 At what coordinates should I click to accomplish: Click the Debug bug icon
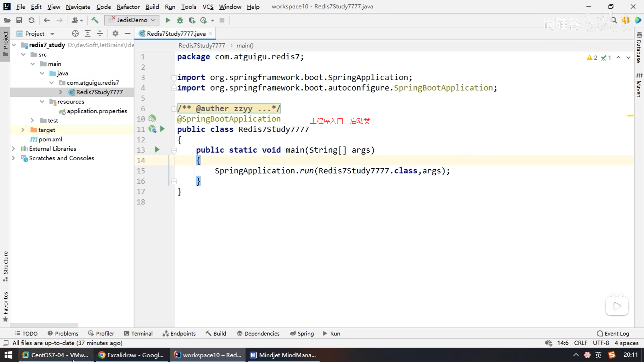tap(180, 20)
